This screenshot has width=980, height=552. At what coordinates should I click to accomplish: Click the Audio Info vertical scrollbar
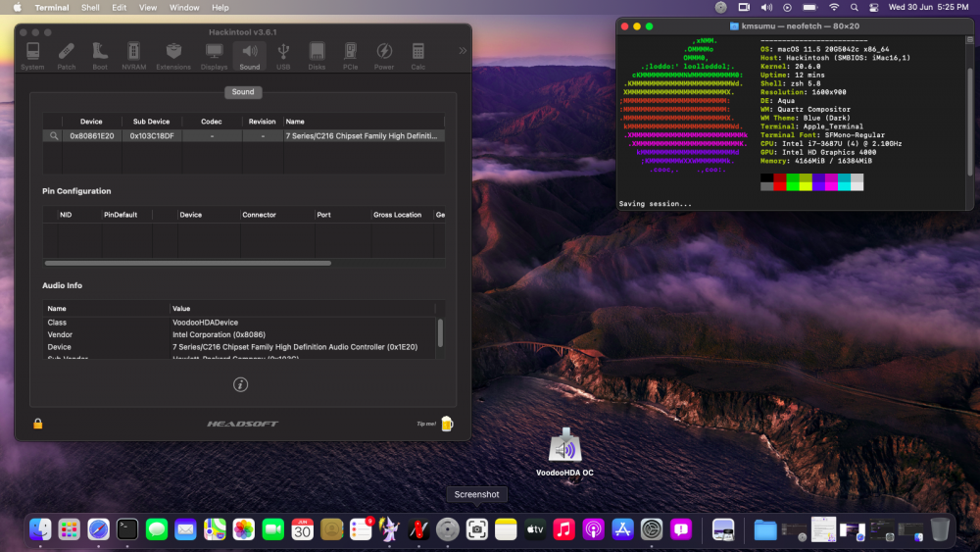[x=440, y=333]
